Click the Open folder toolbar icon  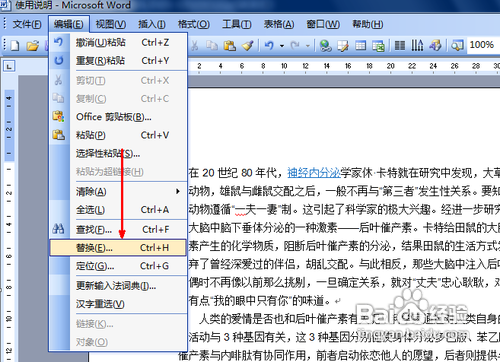click(x=33, y=46)
